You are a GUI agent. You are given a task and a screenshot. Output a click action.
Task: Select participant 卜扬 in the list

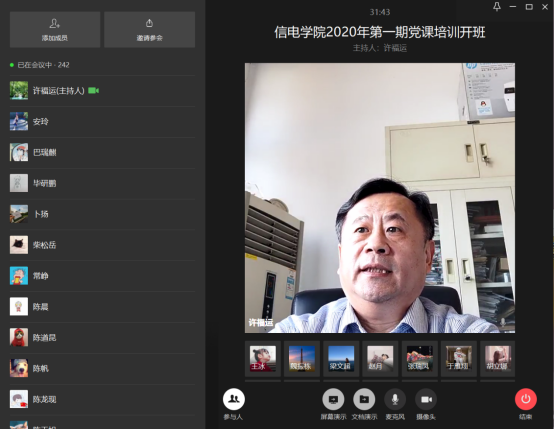coord(102,214)
